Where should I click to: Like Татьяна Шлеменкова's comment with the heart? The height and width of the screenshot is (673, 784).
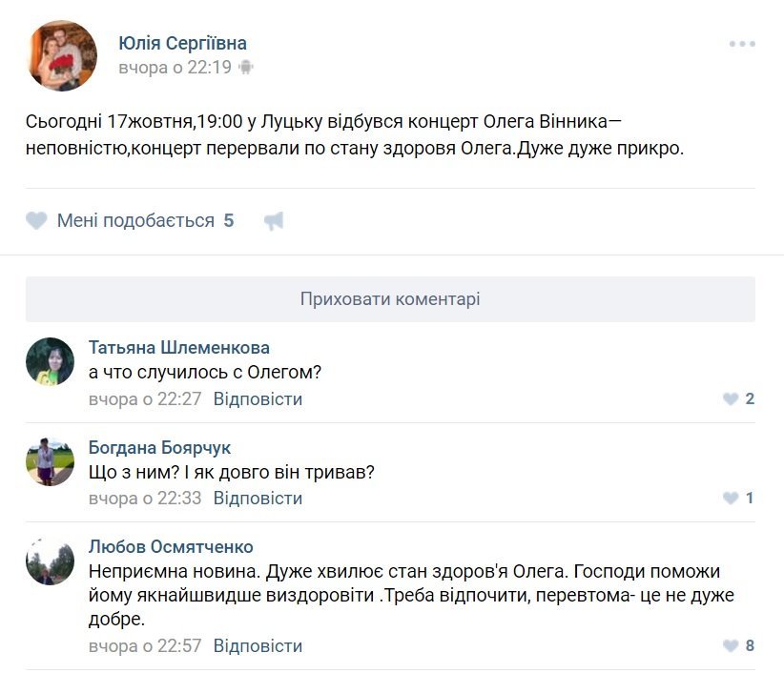(731, 399)
